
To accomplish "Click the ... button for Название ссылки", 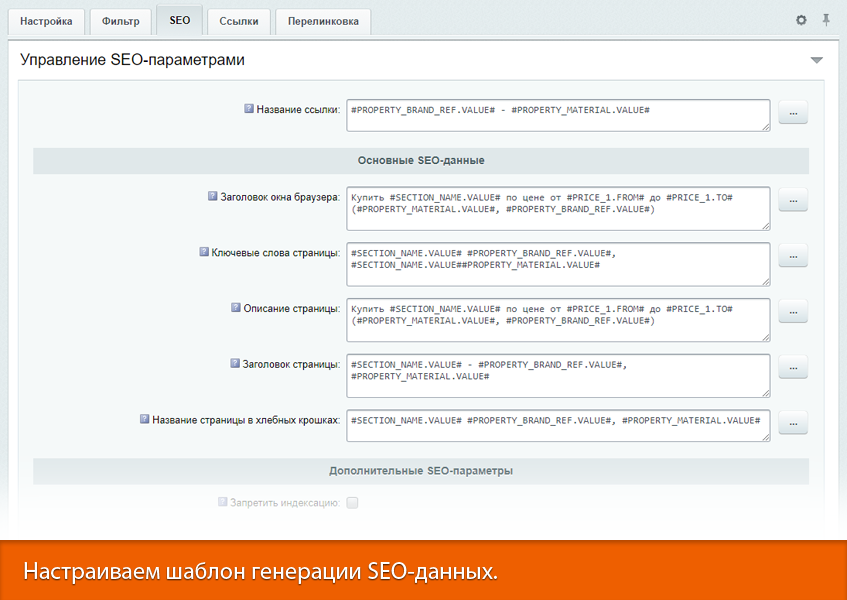I will pos(792,112).
